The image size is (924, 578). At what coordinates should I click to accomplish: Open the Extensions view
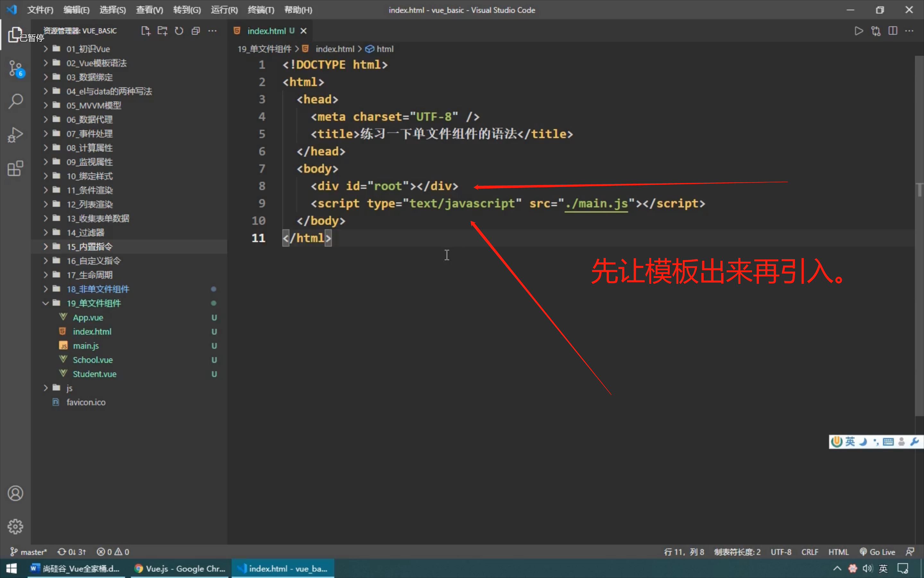click(x=15, y=169)
